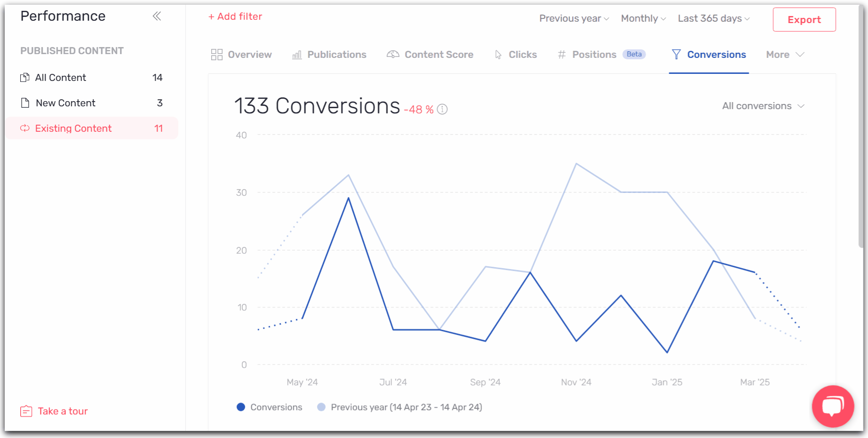The height and width of the screenshot is (438, 868).
Task: Click the Jan '25 axis label
Action: (x=667, y=382)
